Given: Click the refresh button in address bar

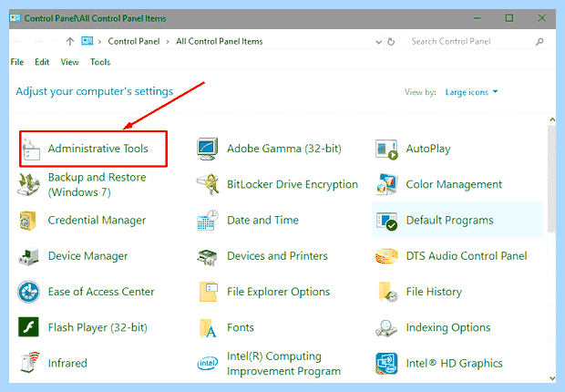Looking at the screenshot, I should [391, 42].
